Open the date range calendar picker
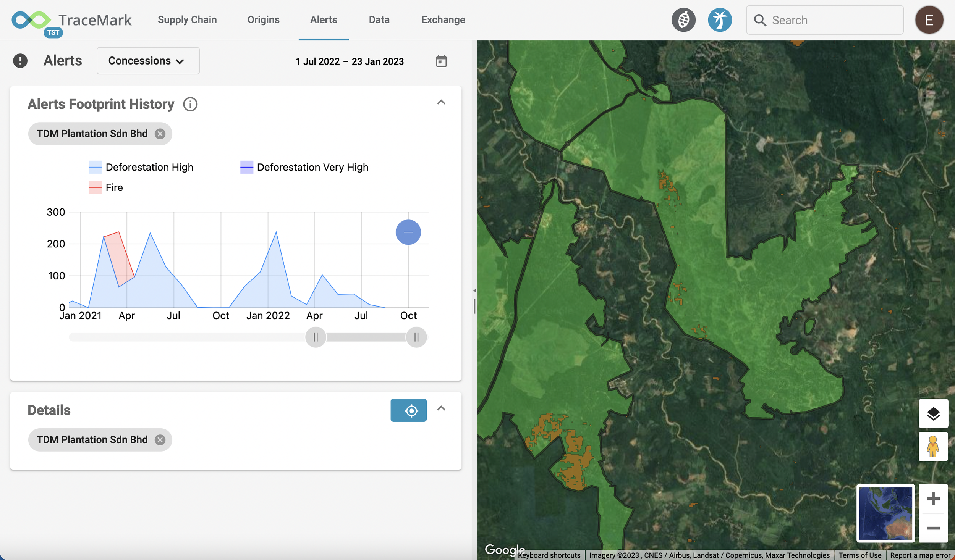The height and width of the screenshot is (560, 955). 441,61
